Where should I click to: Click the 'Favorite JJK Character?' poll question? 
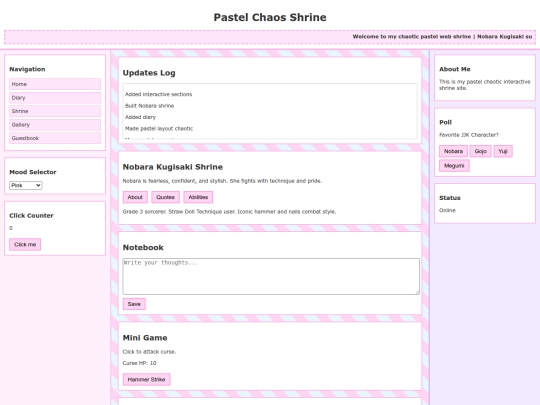(469, 135)
